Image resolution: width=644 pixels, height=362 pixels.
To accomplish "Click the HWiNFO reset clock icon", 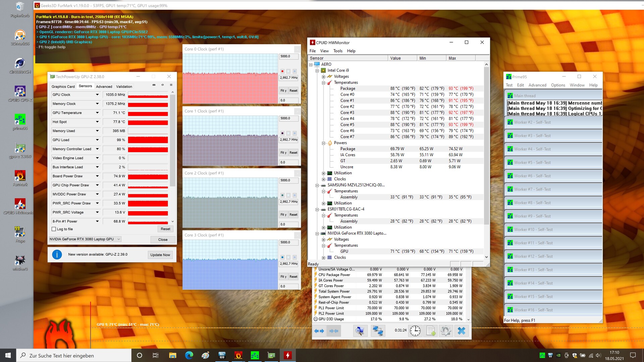I will 415,331.
